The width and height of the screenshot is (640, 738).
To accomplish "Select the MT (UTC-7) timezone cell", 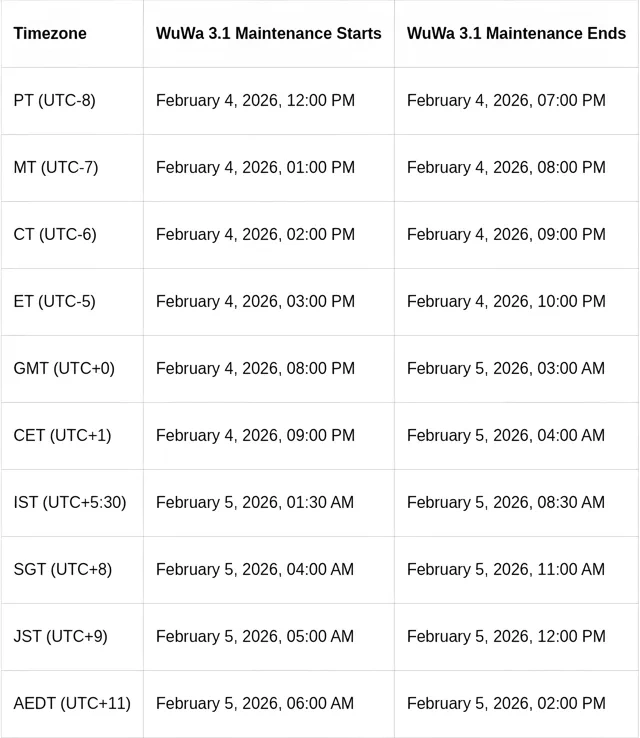I will pos(56,168).
